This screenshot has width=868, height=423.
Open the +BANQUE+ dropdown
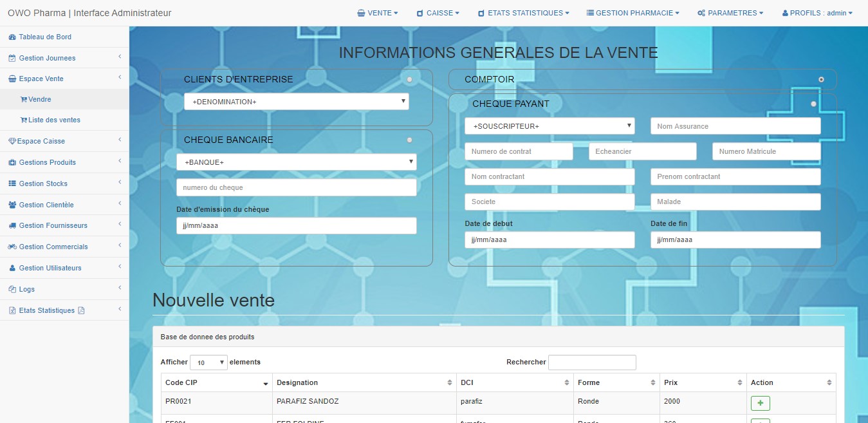coord(296,162)
